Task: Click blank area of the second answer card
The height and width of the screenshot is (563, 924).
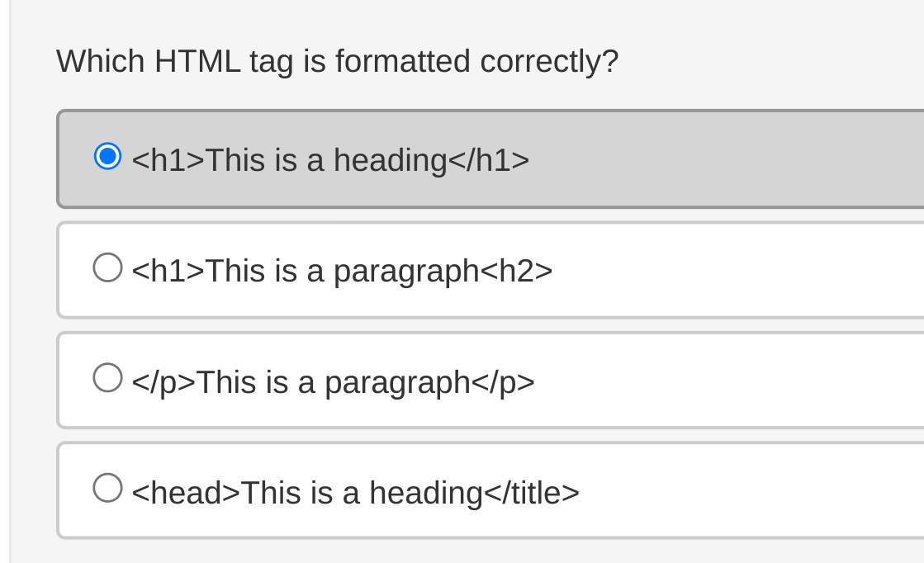Action: [x=737, y=270]
